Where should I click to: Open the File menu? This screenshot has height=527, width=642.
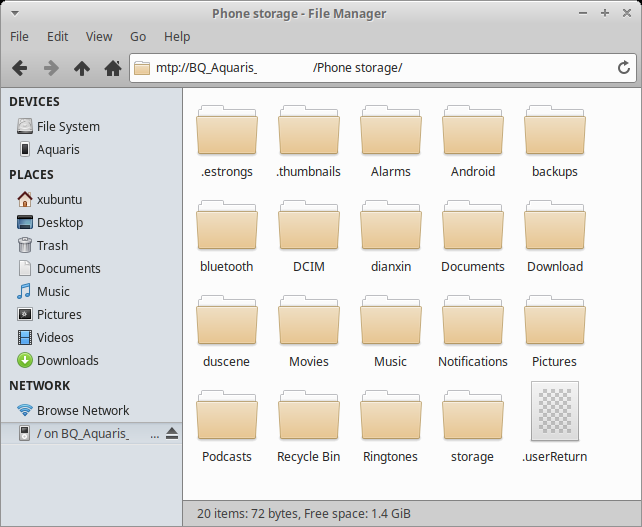[19, 36]
